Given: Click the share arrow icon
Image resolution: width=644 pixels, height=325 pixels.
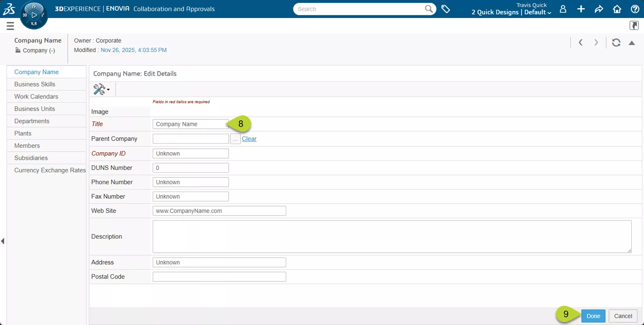Looking at the screenshot, I should click(599, 9).
